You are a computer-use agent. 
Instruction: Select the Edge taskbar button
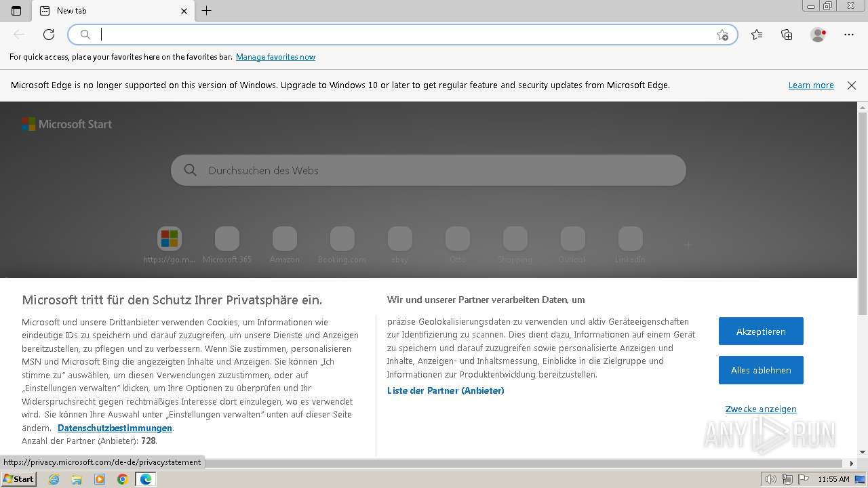pyautogui.click(x=146, y=479)
